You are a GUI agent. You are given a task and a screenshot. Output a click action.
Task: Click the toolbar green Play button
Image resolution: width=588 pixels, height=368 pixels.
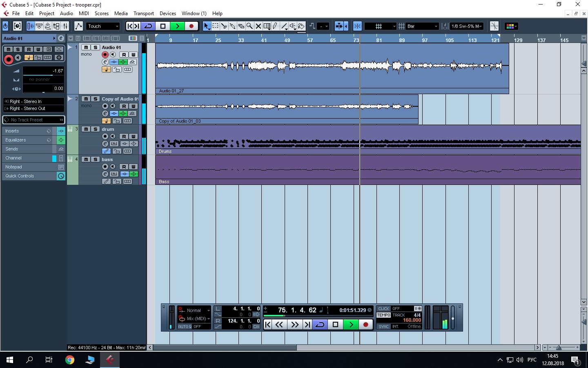177,26
